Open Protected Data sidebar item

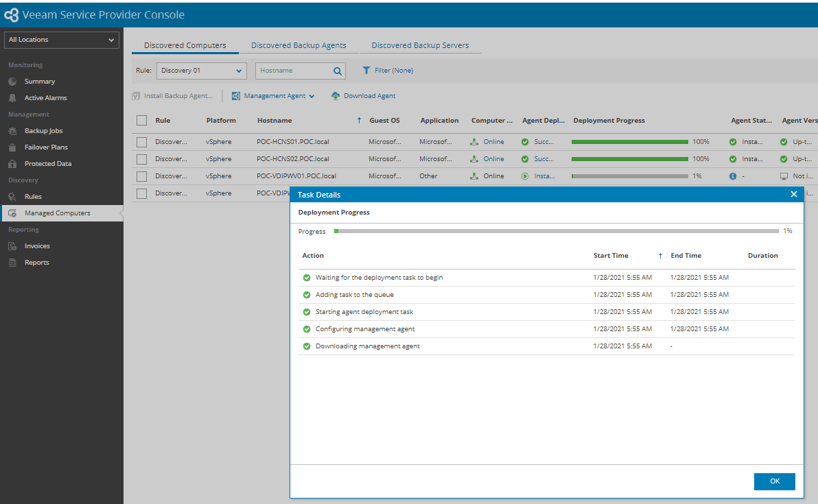pyautogui.click(x=48, y=164)
